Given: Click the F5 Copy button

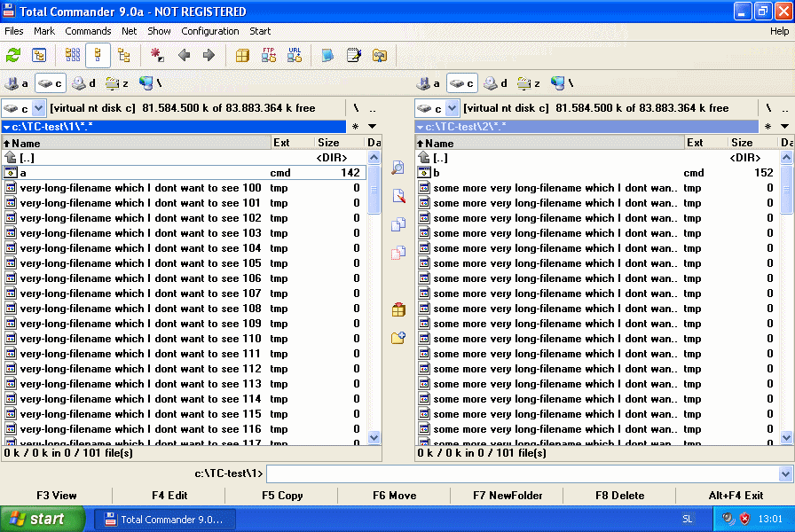Looking at the screenshot, I should coord(282,496).
